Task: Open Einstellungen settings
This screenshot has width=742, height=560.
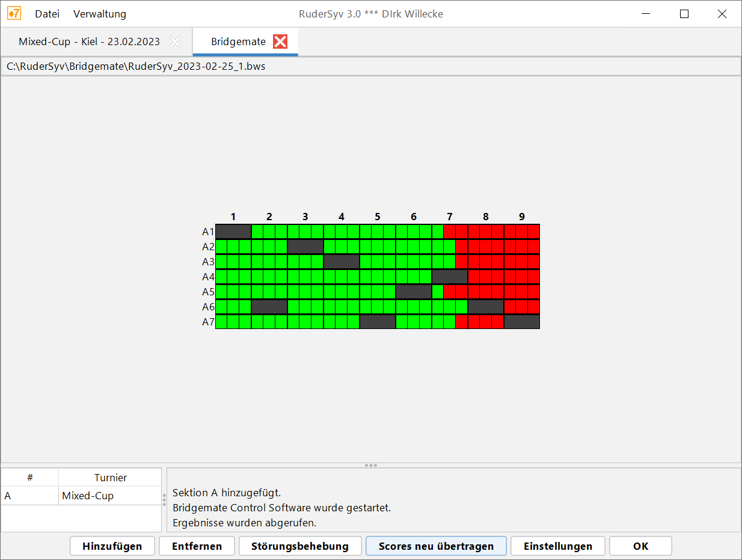Action: click(x=557, y=546)
